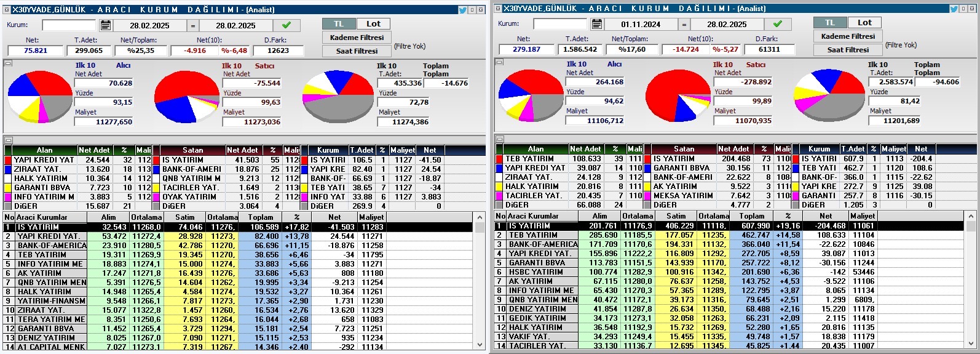Confirm with the green checkmark in right window
The height and width of the screenshot is (354, 980).
777,24
